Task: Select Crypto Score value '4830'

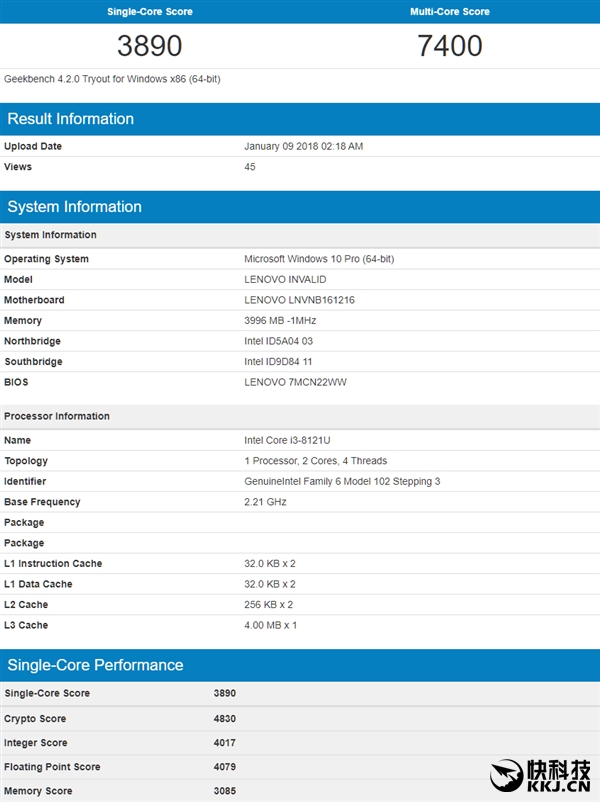Action: 225,719
